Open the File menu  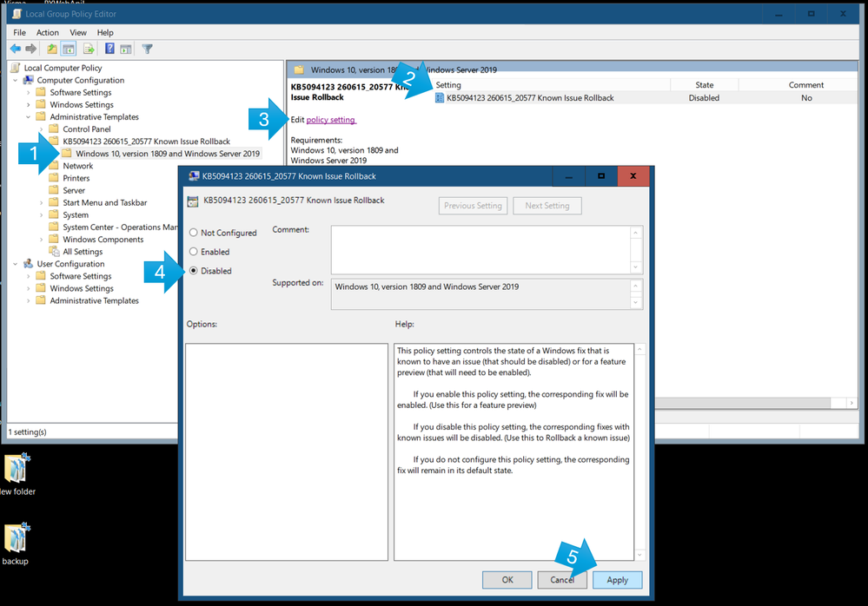pos(19,33)
